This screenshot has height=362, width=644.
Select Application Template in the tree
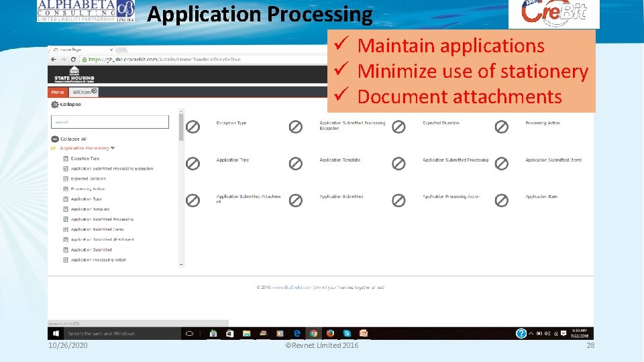[x=90, y=209]
